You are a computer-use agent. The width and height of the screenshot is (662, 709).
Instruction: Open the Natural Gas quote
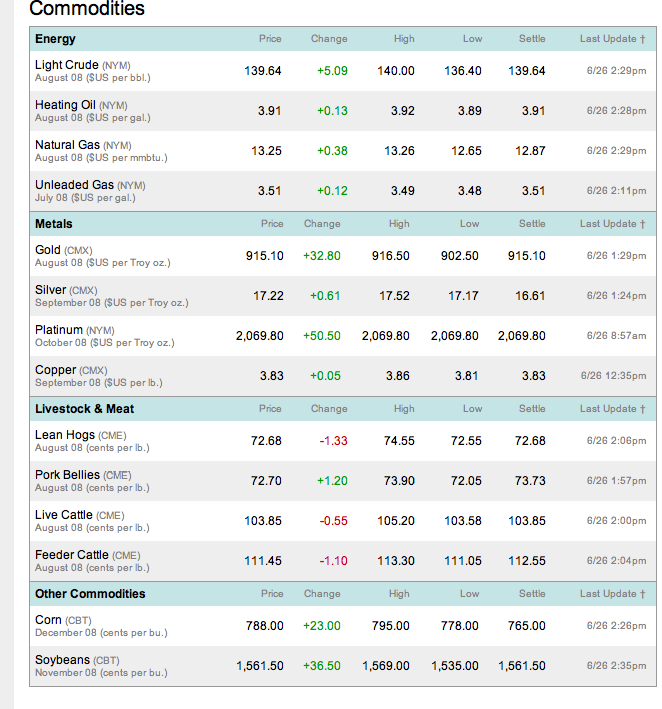point(68,145)
